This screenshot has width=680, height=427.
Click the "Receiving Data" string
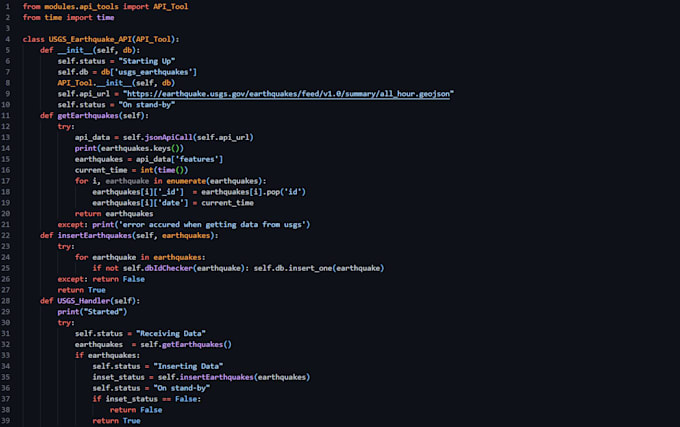pos(170,333)
